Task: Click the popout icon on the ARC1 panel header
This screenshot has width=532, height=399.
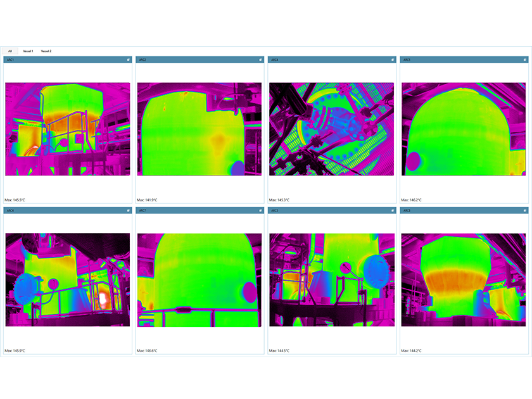Action: pos(128,58)
